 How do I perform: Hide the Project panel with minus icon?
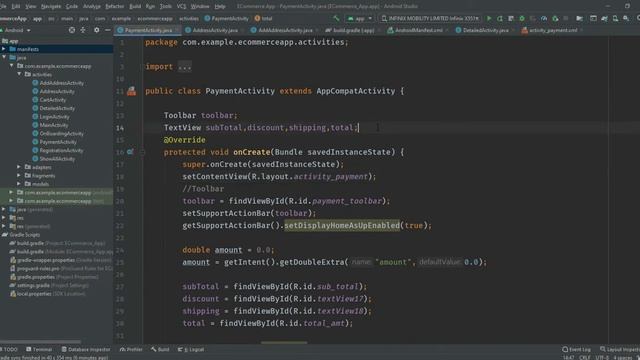[x=107, y=30]
